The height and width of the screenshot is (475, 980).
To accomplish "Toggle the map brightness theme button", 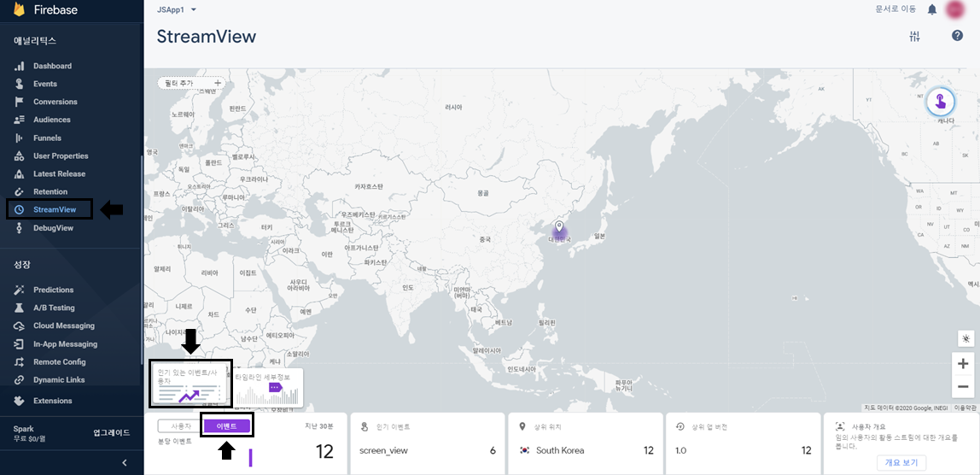I will (965, 338).
